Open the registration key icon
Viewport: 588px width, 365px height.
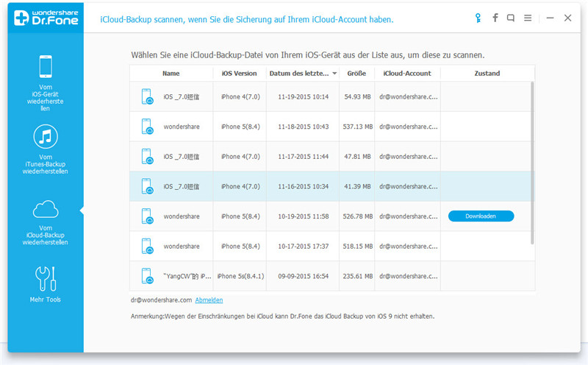[478, 18]
